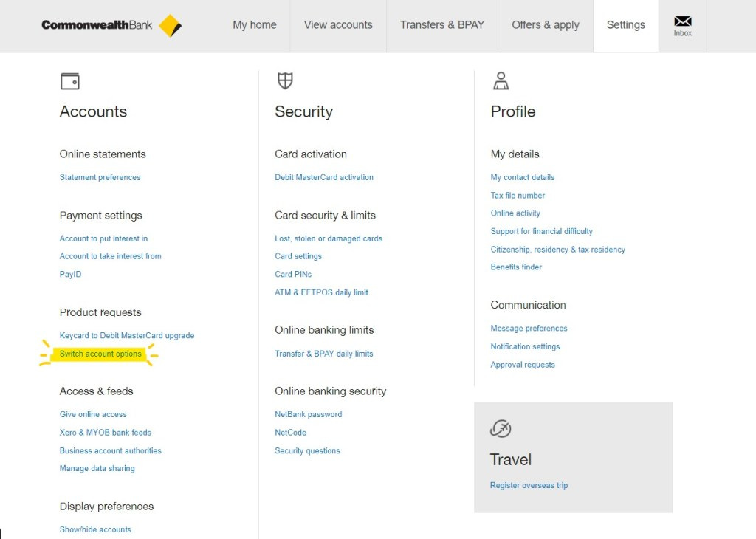Open Transfers & BPAY menu
Screen dimensions: 756x539
tap(442, 25)
